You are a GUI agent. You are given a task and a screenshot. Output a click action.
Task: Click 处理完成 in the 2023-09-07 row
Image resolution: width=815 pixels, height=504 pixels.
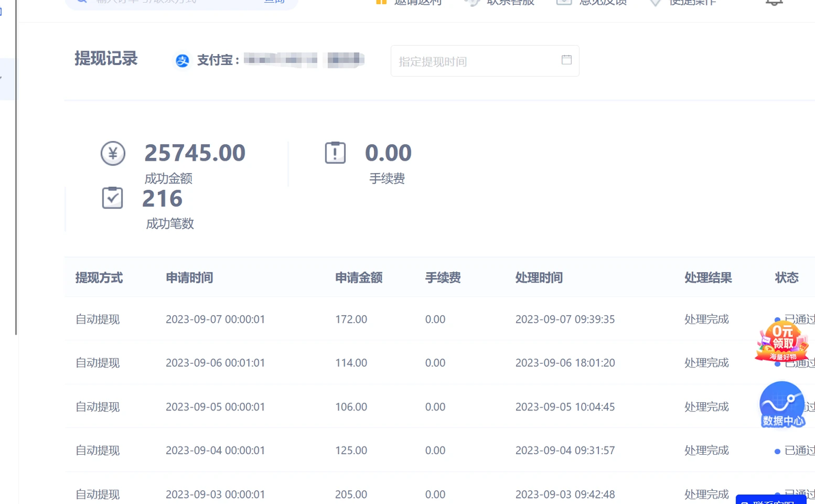click(706, 319)
